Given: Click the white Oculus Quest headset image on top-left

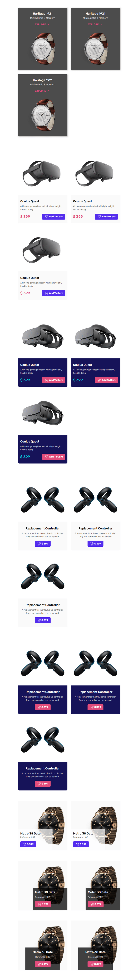Looking at the screenshot, I should coord(42,173).
